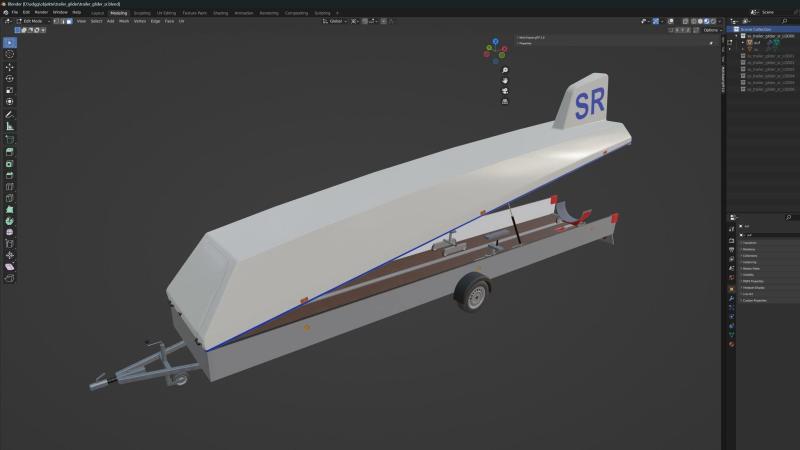The width and height of the screenshot is (800, 450).
Task: Select the 3D Cursor tool
Action: pos(10,54)
